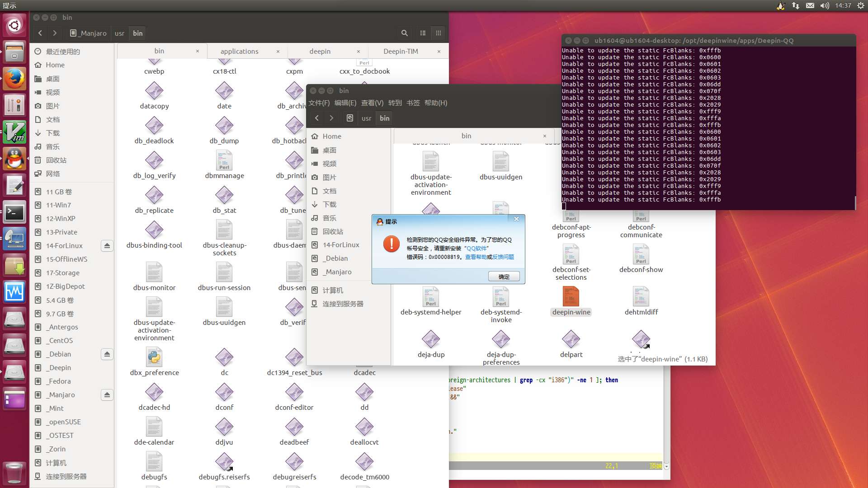
Task: Open 网络 in back window sidebar
Action: pyautogui.click(x=72, y=174)
